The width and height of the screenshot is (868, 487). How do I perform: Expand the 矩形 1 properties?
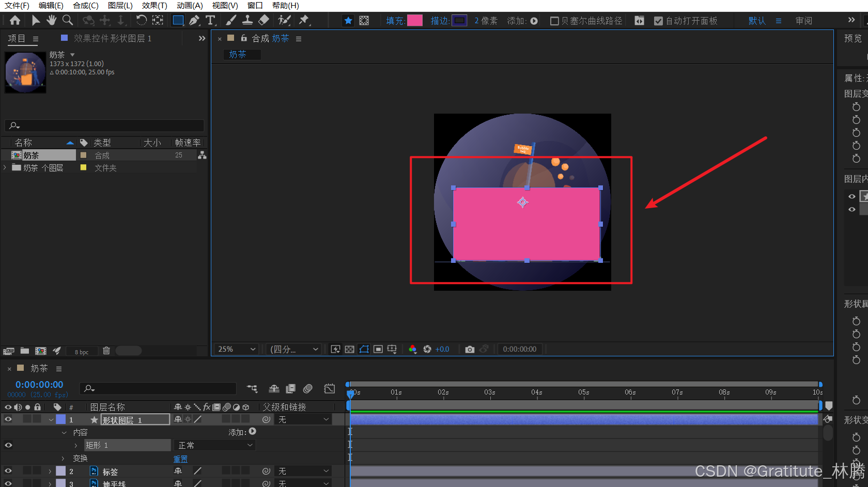tap(76, 446)
